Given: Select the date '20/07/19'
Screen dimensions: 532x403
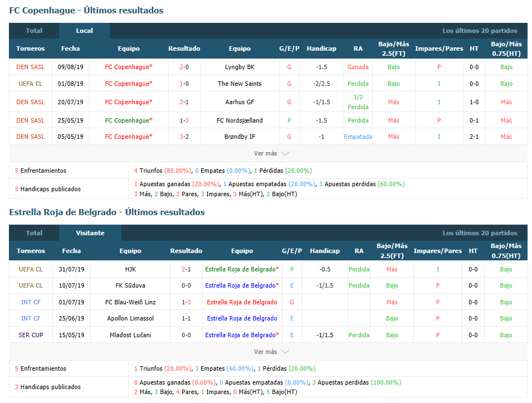Looking at the screenshot, I should [x=71, y=102].
